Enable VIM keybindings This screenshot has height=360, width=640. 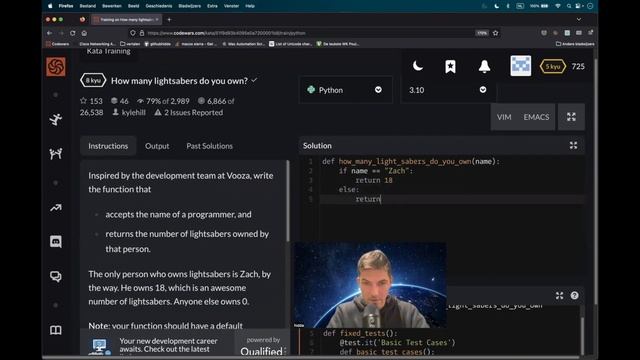click(x=504, y=117)
